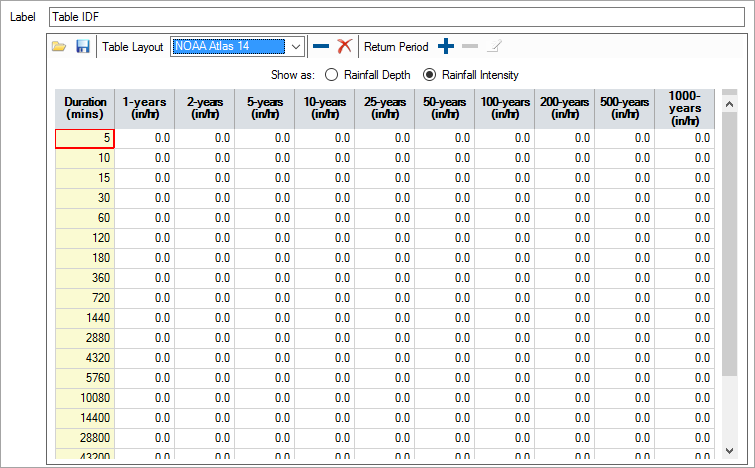The width and height of the screenshot is (755, 468).
Task: Delete table with red X icon
Action: coord(344,47)
